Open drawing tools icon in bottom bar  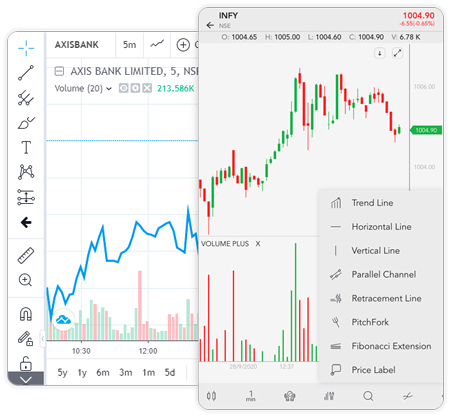(407, 396)
